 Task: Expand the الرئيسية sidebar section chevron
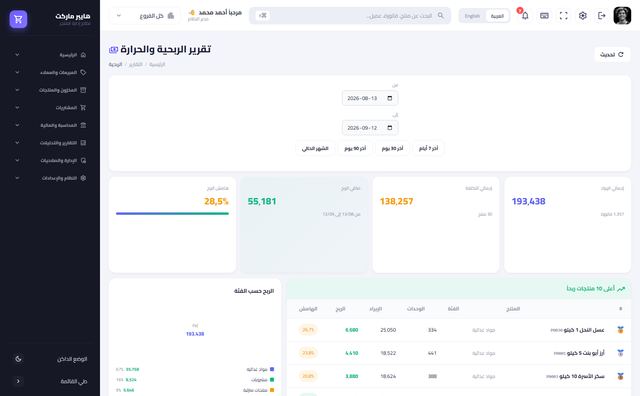17,55
